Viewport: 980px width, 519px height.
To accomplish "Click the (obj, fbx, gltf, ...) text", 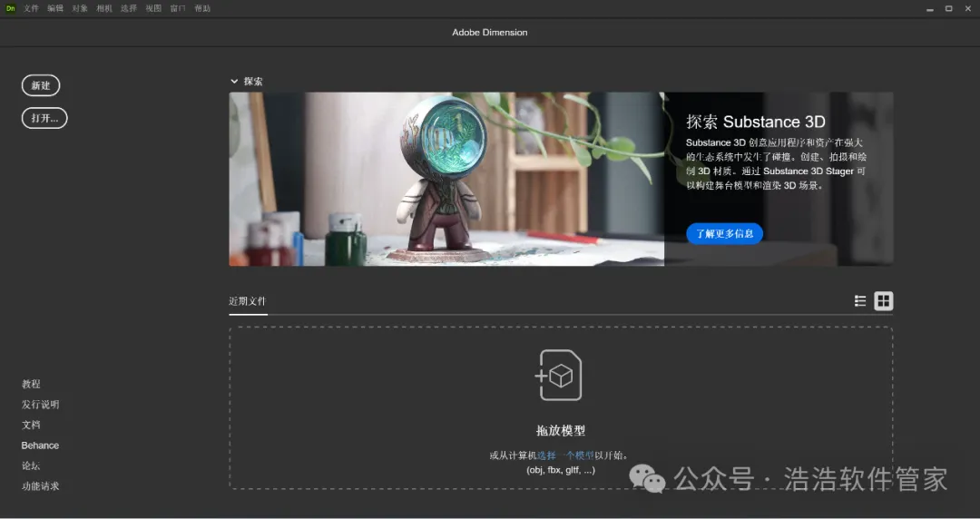I will [x=561, y=470].
